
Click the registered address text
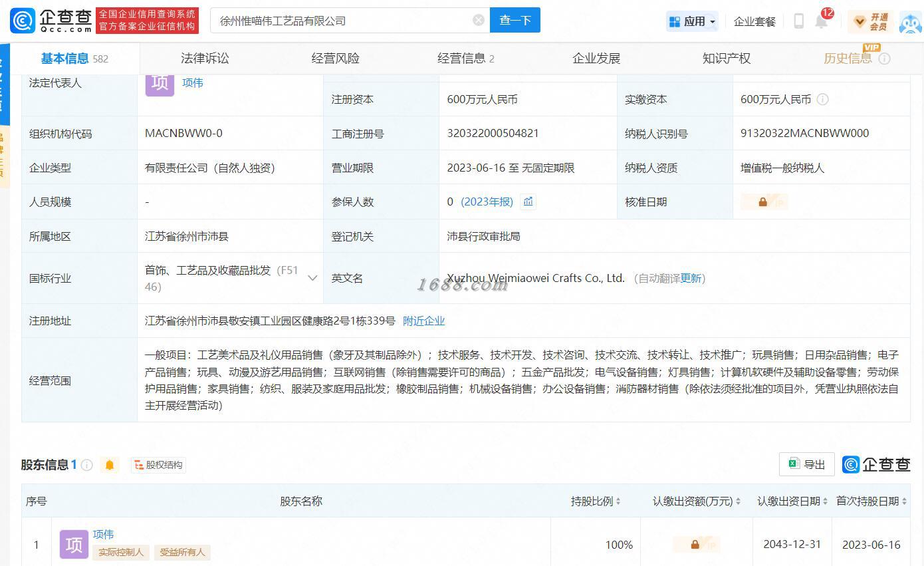coord(270,321)
